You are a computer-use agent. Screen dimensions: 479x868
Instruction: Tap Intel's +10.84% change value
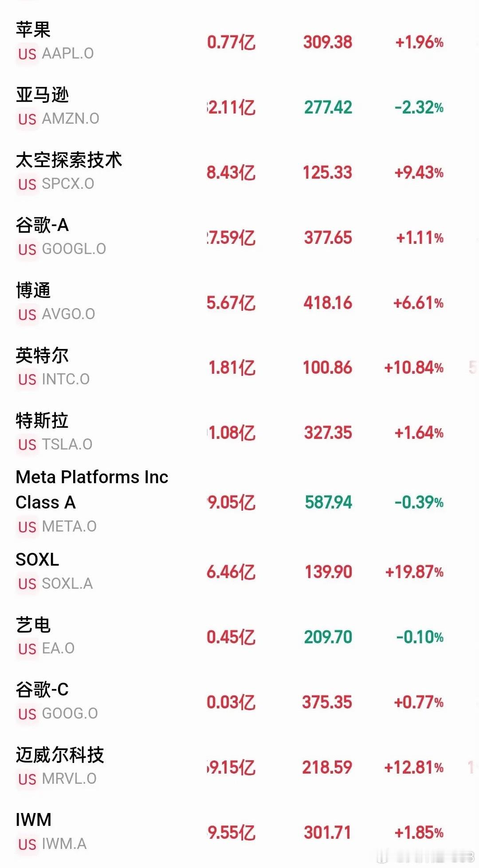(414, 368)
